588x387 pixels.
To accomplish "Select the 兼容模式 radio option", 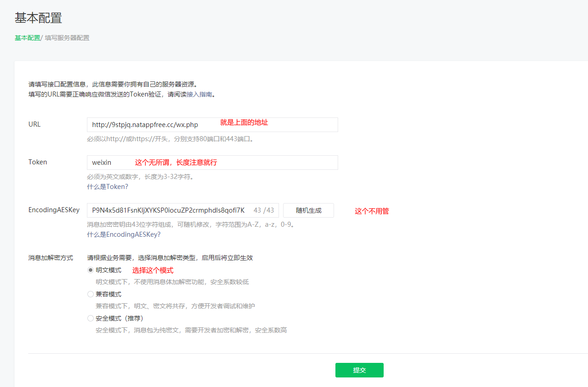I will (91, 294).
